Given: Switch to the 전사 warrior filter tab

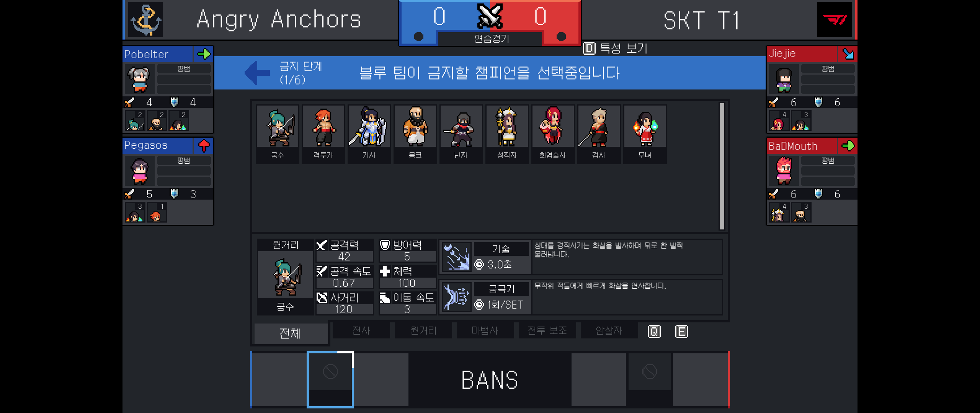Looking at the screenshot, I should click(x=361, y=330).
